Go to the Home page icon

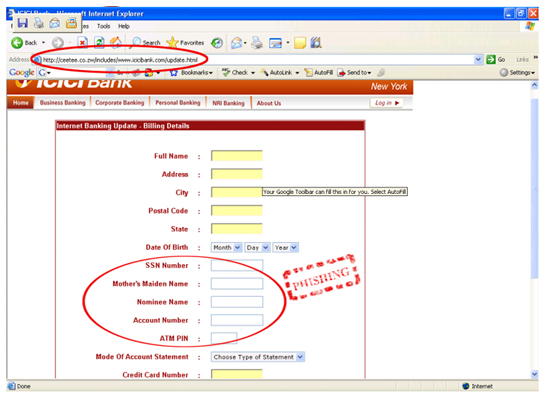tap(116, 42)
